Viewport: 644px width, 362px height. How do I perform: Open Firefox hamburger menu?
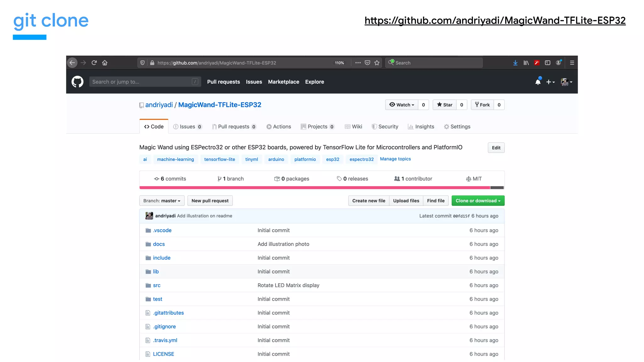pos(572,63)
